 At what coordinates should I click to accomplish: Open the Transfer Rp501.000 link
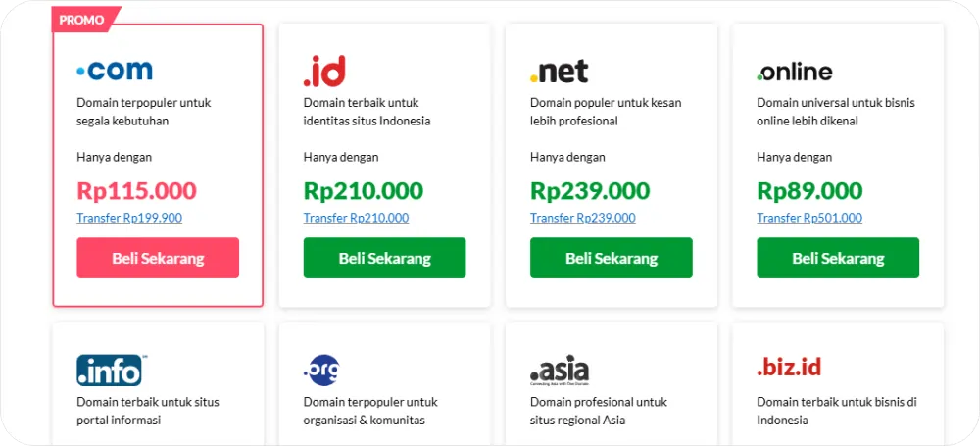pyautogui.click(x=809, y=218)
